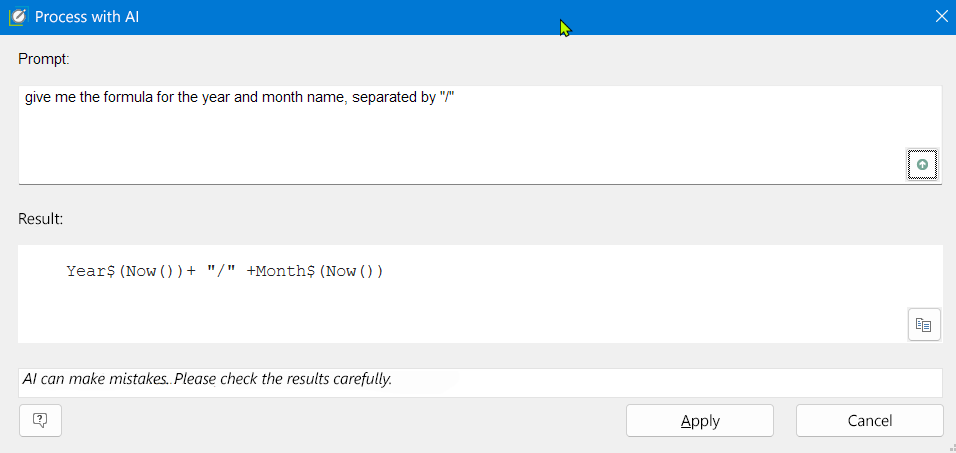Viewport: 956px width, 453px height.
Task: Click the "AI can make mistakes" notice
Action: (x=207, y=380)
